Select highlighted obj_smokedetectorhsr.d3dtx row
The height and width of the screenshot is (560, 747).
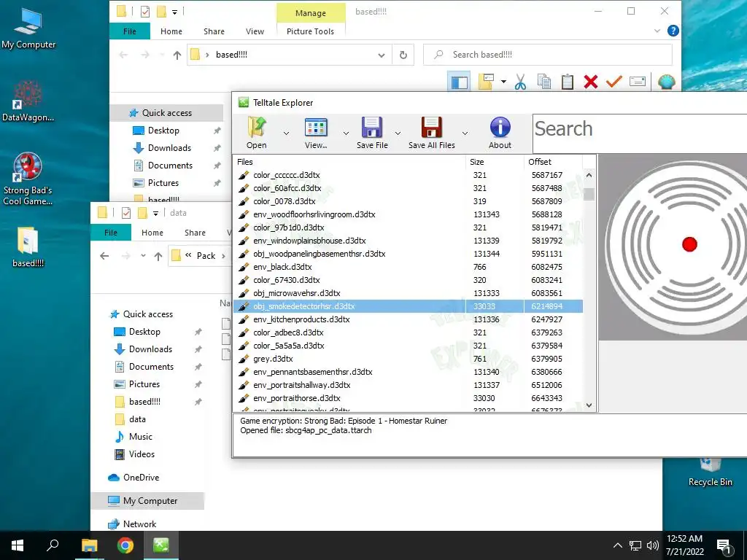(x=409, y=306)
